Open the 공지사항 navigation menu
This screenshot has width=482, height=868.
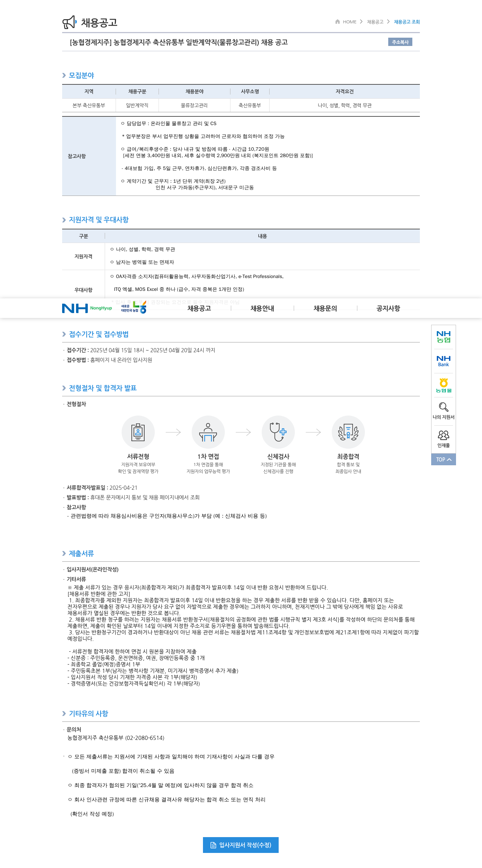(x=388, y=308)
